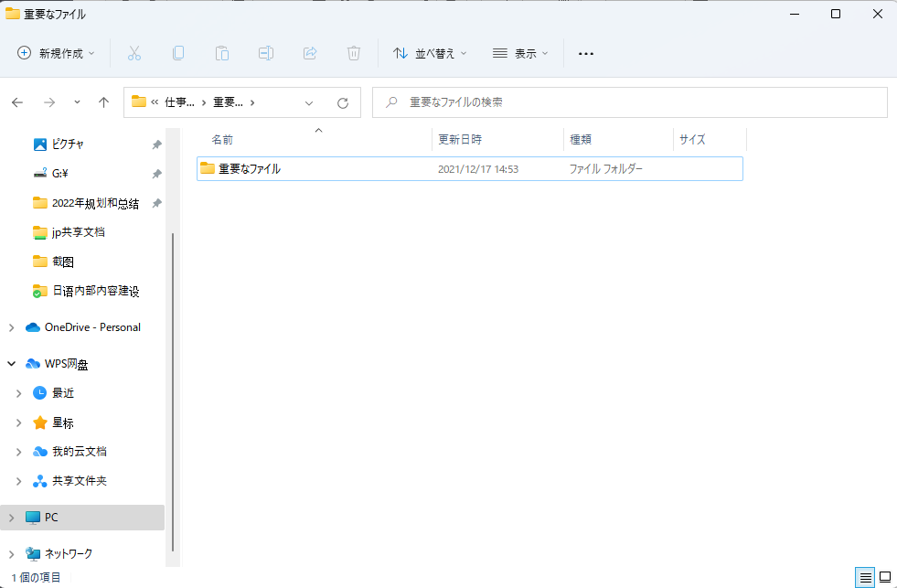Click the 新規作成 button
Screen dimensions: 897x588
(x=57, y=53)
